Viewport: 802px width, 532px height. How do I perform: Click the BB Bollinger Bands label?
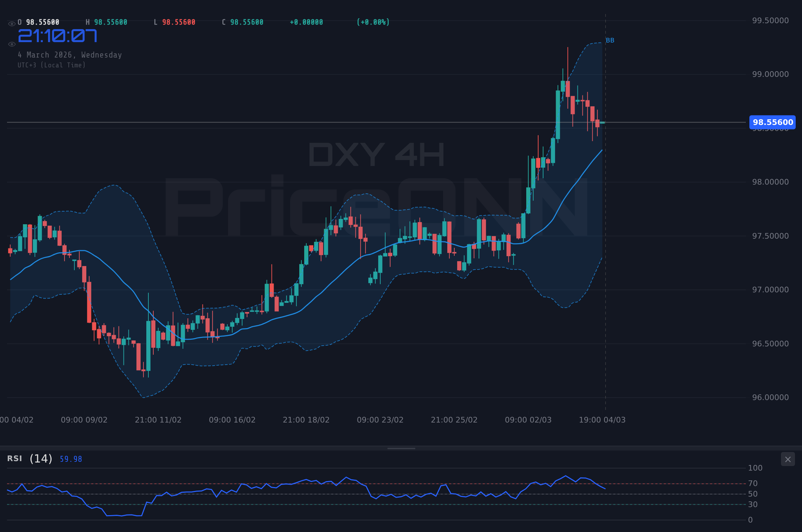610,40
